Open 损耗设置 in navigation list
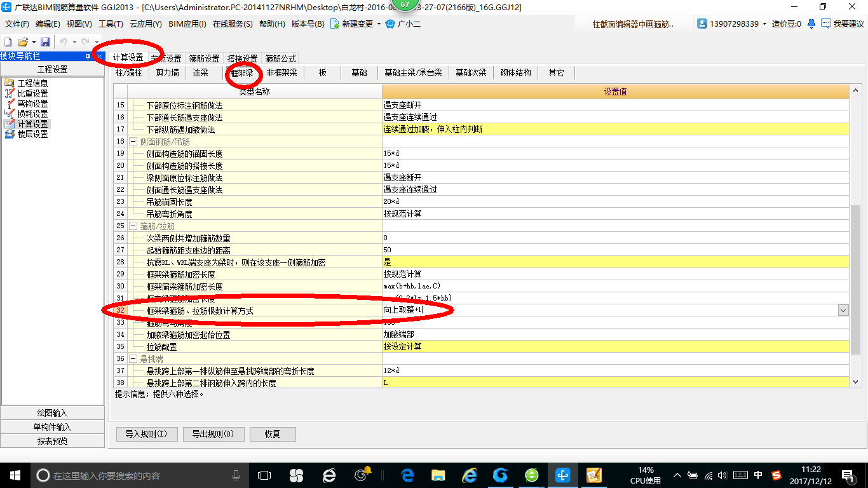The height and width of the screenshot is (488, 868). point(32,114)
